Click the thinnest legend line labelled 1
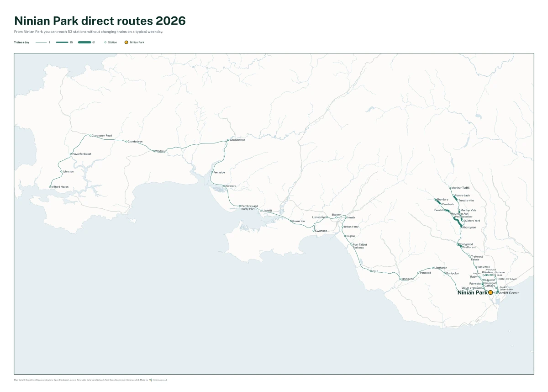 click(x=42, y=42)
